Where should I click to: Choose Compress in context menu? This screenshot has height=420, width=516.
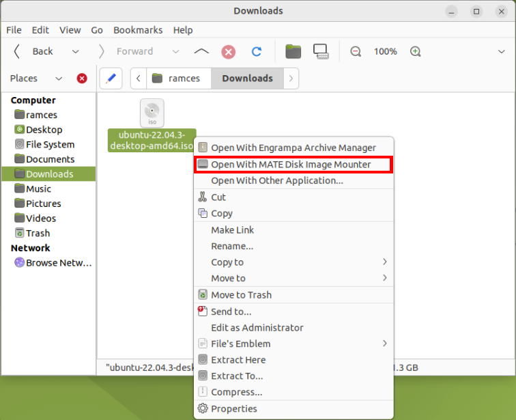point(293,392)
